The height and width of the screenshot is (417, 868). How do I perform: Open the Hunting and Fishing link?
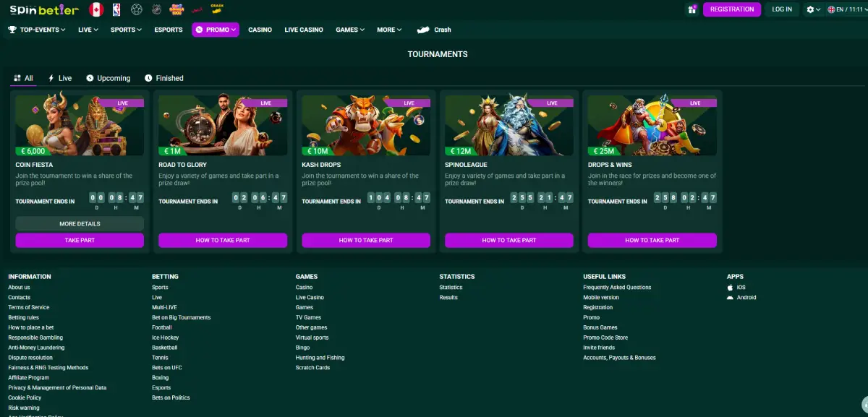(x=320, y=358)
